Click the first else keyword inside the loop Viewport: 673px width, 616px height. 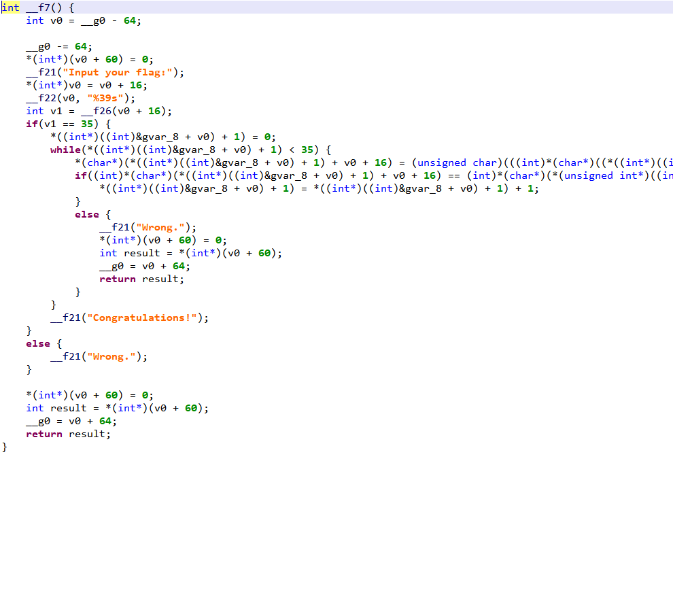point(87,214)
